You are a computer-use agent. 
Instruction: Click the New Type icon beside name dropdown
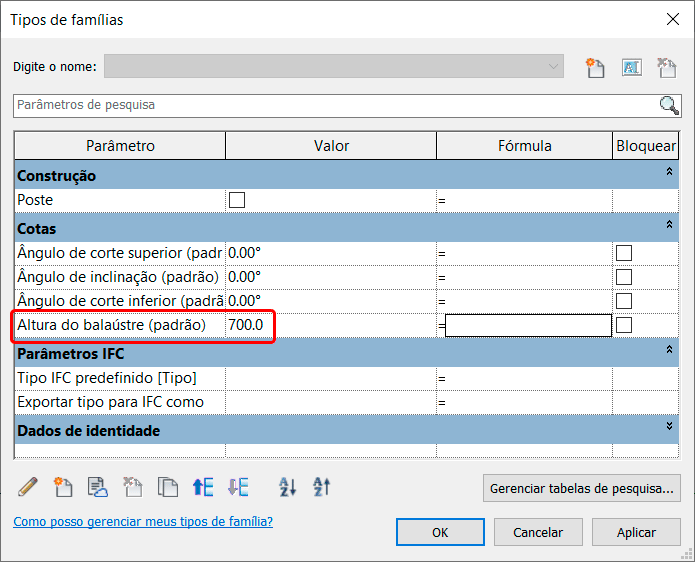595,67
